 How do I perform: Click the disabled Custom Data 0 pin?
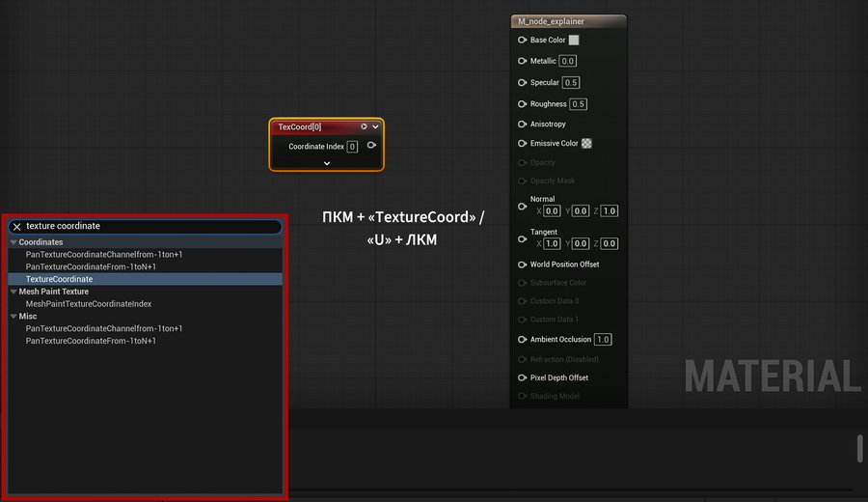point(522,301)
